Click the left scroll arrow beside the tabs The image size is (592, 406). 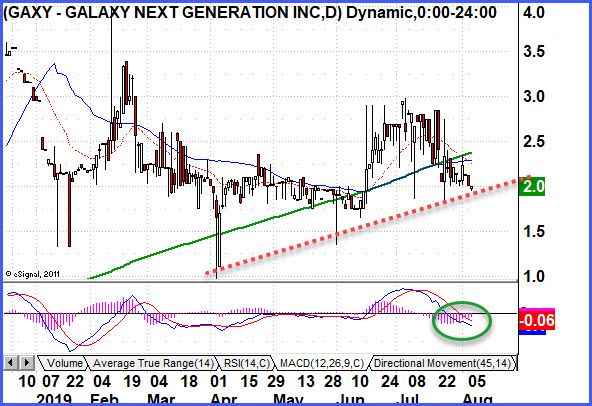click(11, 363)
